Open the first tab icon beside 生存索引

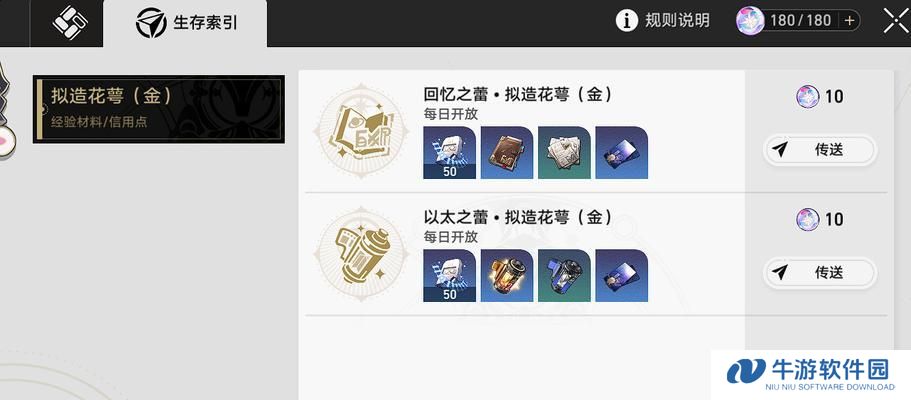tap(70, 23)
